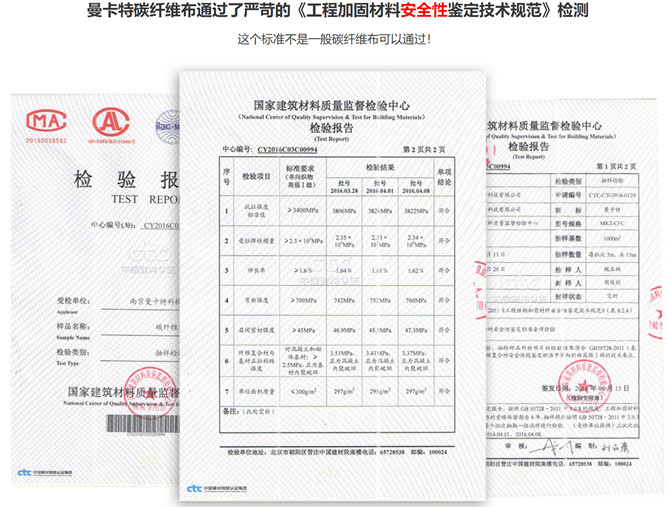Click the 检验报告 title on cover page
This screenshot has width=668, height=507.
[127, 179]
